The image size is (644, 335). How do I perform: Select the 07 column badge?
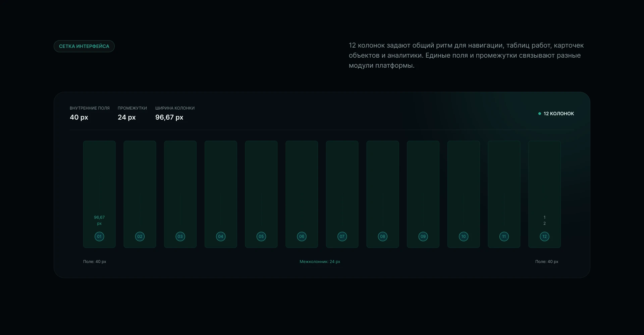pos(342,237)
